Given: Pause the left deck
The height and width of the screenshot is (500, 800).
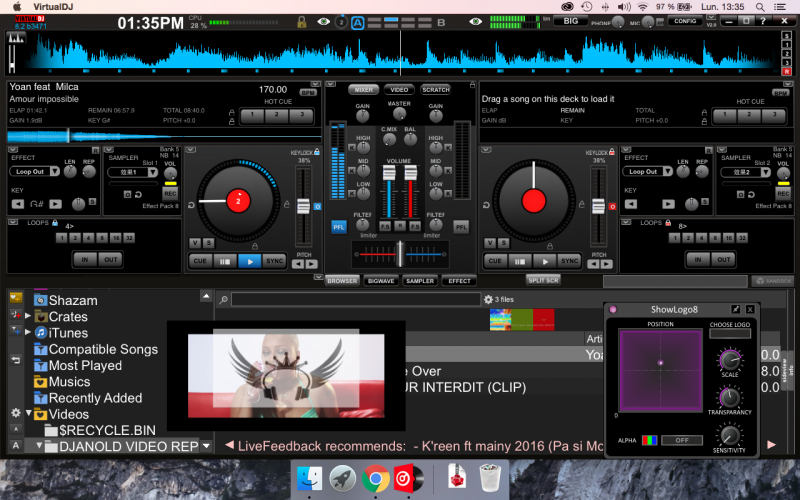Looking at the screenshot, I should [x=224, y=261].
